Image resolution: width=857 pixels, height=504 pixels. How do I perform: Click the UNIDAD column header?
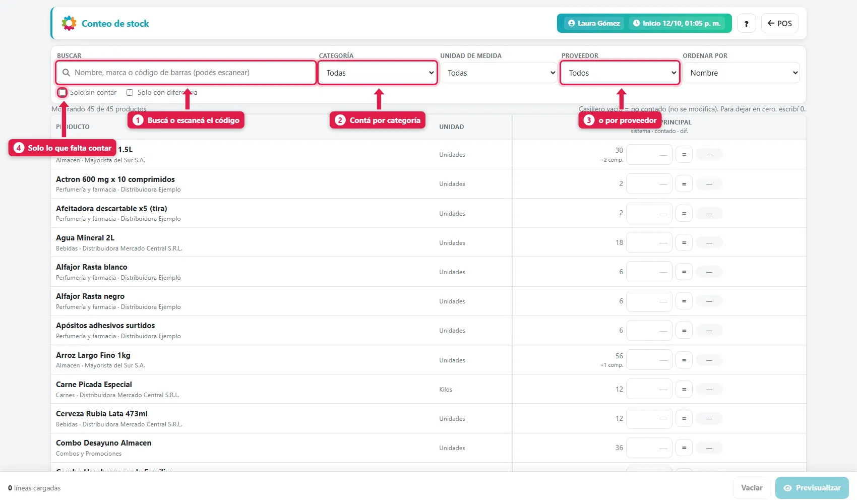point(451,127)
